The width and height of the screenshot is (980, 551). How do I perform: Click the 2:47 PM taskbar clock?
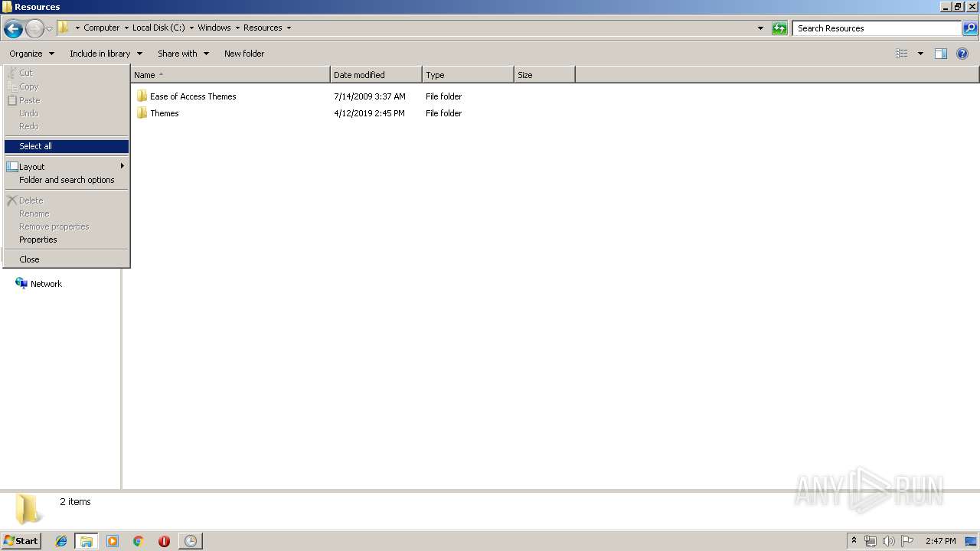point(940,541)
